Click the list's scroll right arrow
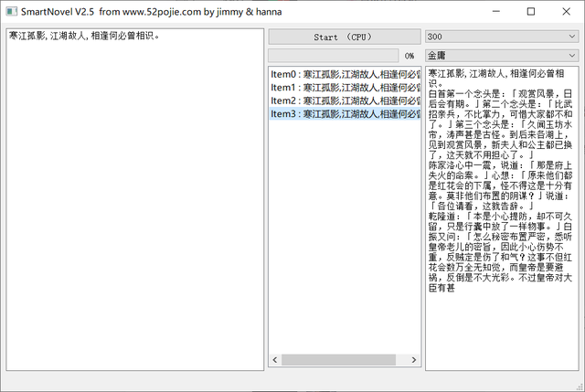Image resolution: width=585 pixels, height=392 pixels. click(x=414, y=360)
